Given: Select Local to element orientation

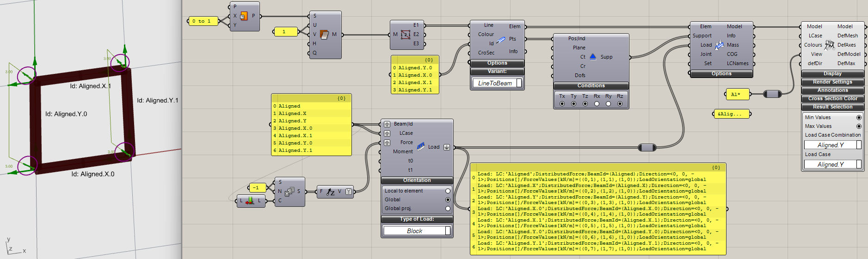Looking at the screenshot, I should pyautogui.click(x=448, y=191).
